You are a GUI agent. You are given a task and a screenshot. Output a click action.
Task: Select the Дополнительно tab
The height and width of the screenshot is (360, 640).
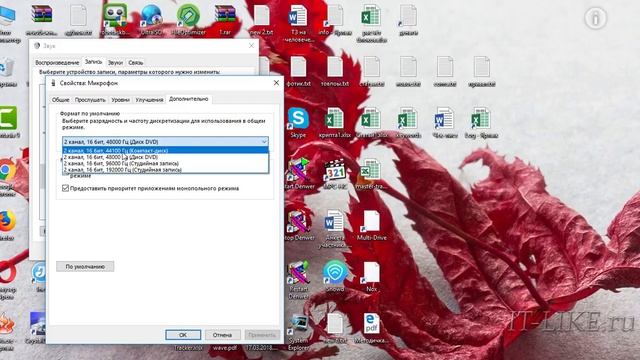(x=189, y=99)
